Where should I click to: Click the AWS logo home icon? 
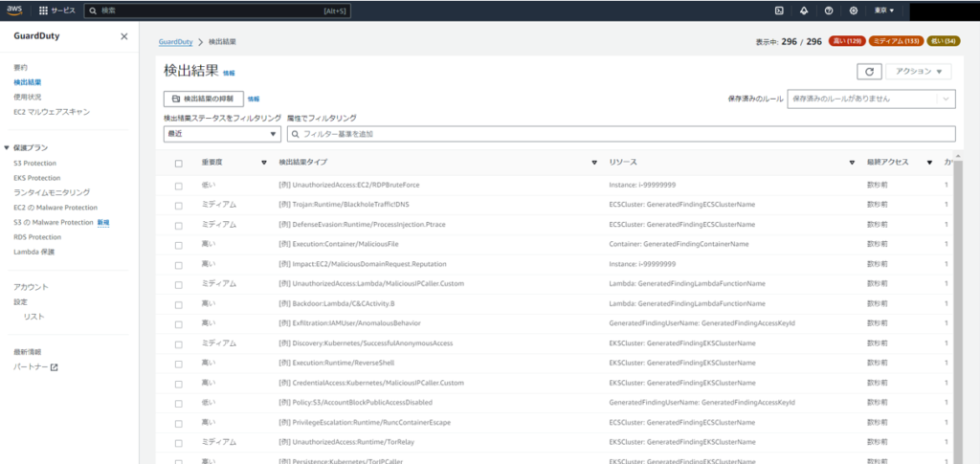pos(14,10)
